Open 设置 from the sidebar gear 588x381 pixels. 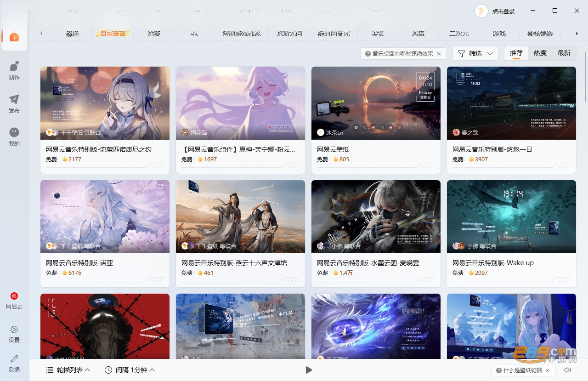click(14, 334)
